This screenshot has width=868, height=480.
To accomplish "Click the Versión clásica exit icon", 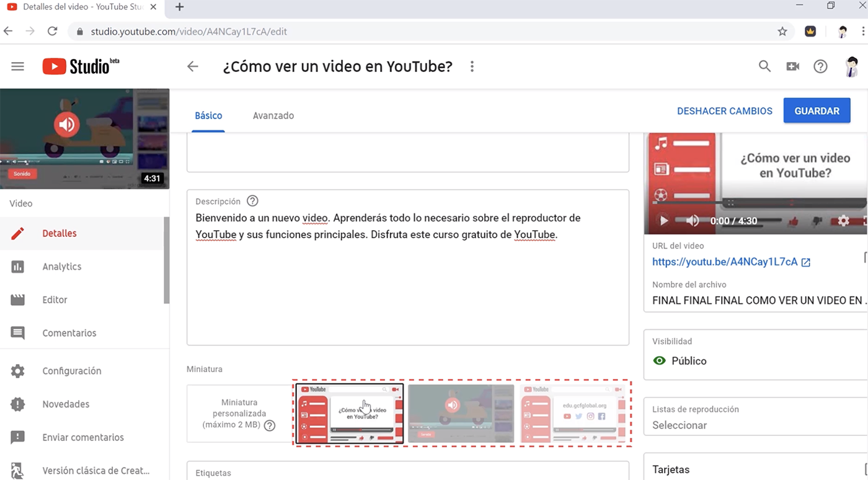I will point(17,471).
